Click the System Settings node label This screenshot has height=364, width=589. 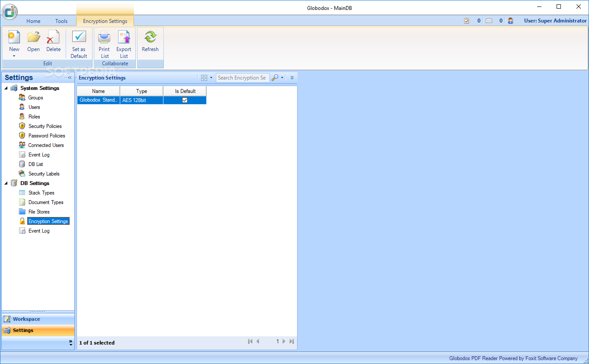pyautogui.click(x=40, y=88)
